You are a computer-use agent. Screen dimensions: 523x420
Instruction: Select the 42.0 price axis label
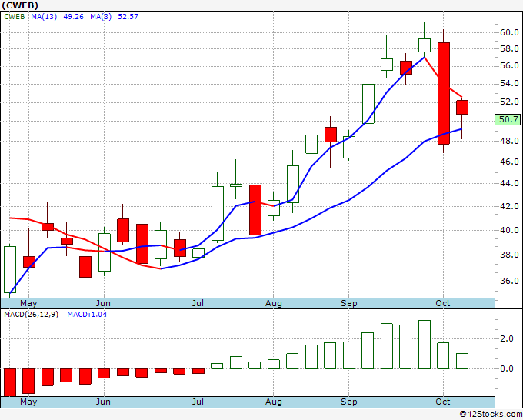tap(509, 206)
